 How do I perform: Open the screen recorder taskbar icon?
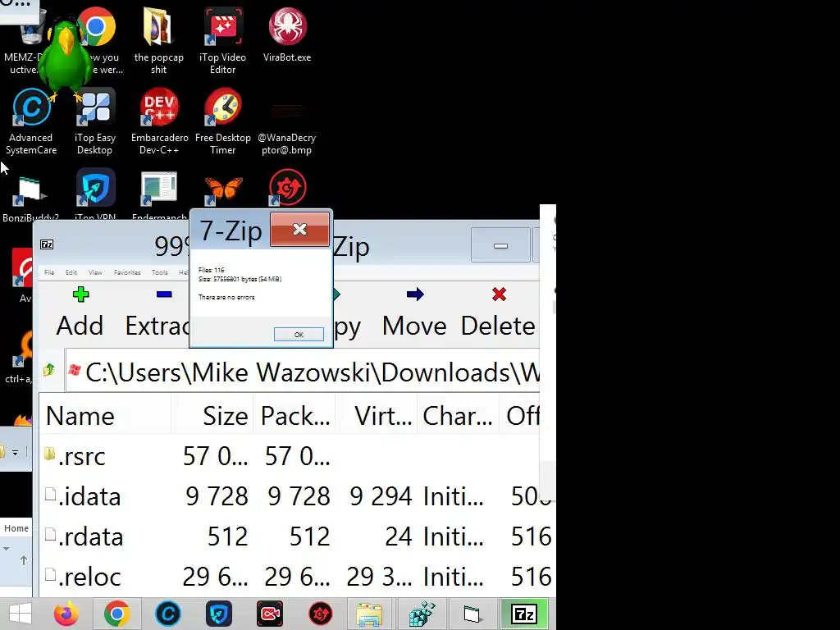[x=269, y=614]
